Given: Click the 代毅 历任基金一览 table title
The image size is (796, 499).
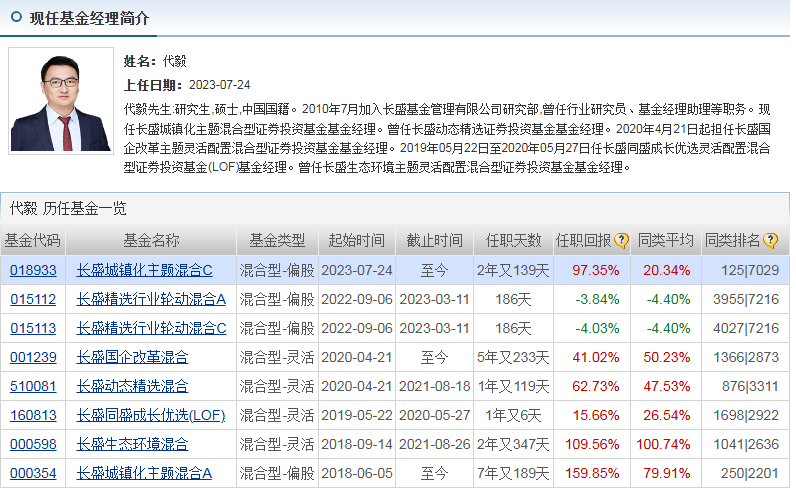Looking at the screenshot, I should (x=68, y=208).
